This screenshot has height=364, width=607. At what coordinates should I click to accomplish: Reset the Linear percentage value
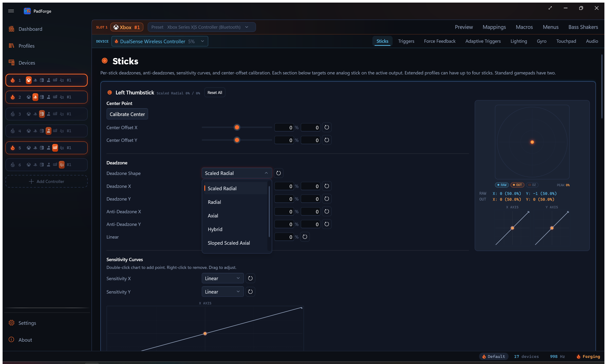point(305,237)
